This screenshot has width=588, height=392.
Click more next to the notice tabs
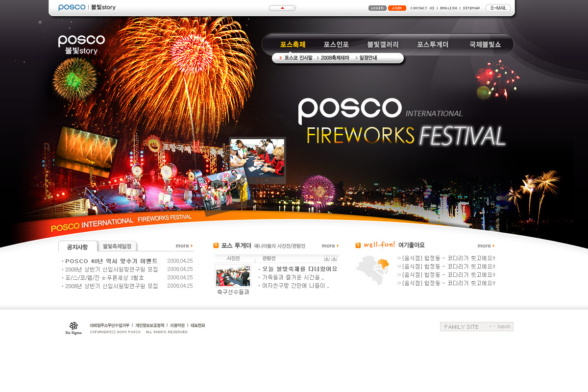tap(184, 246)
